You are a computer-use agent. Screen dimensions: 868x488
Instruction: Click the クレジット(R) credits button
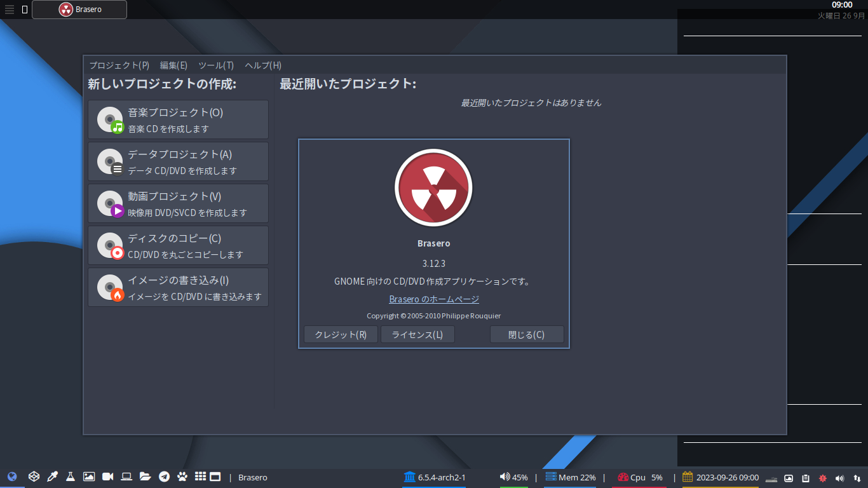pyautogui.click(x=341, y=335)
